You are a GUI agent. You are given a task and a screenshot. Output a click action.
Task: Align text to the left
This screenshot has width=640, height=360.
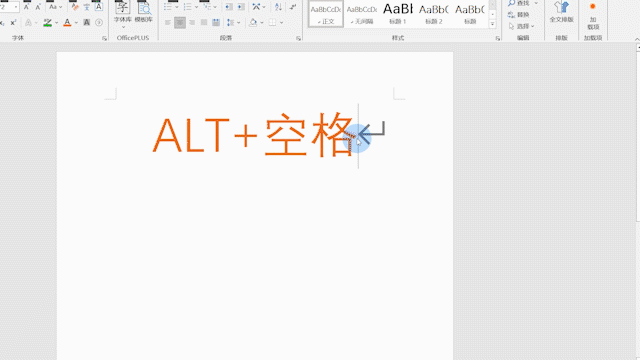(x=168, y=22)
